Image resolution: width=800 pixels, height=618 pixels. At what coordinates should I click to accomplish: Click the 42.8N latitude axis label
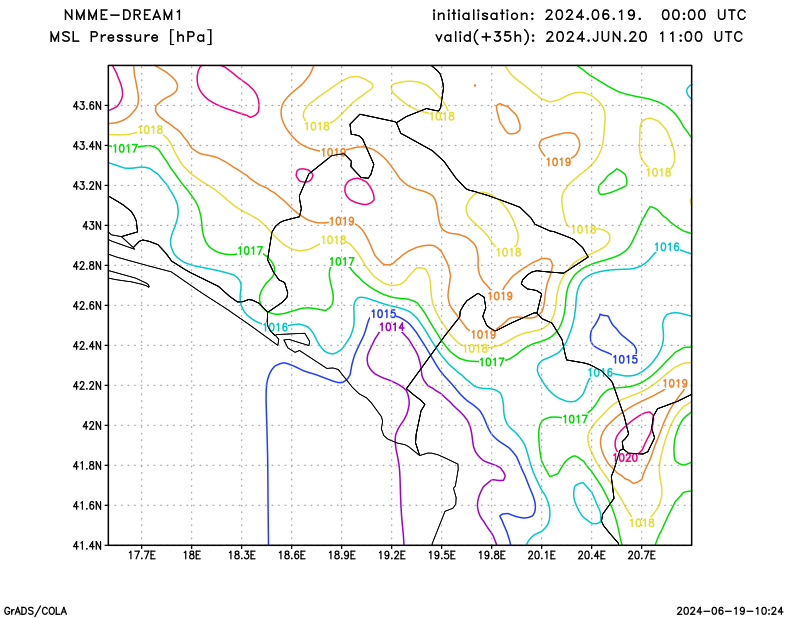(87, 265)
